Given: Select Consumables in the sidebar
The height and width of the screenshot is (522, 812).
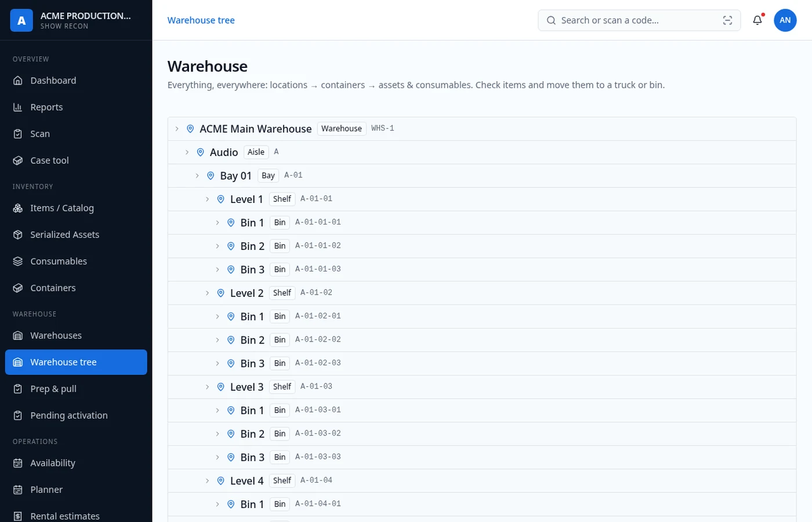Looking at the screenshot, I should [x=76, y=262].
